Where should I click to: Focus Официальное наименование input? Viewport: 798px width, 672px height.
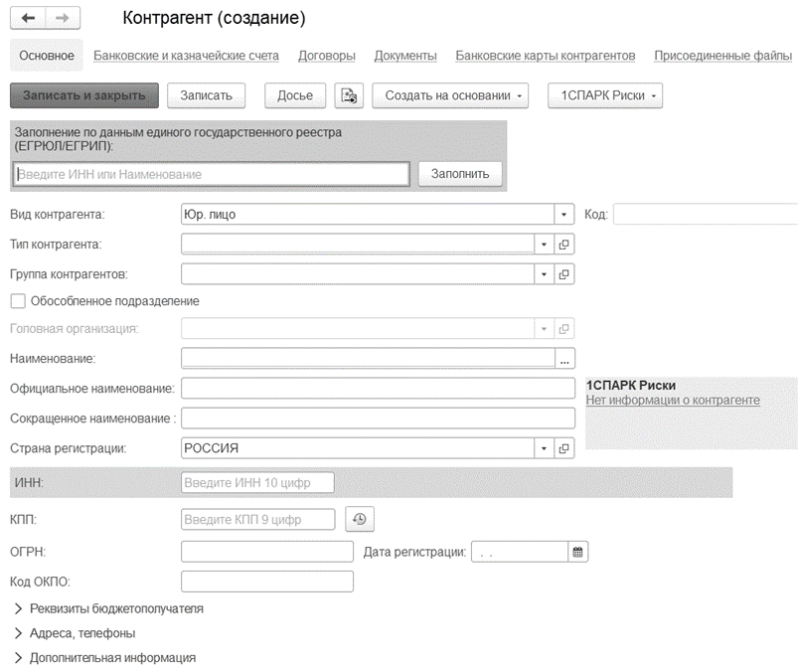(x=379, y=389)
